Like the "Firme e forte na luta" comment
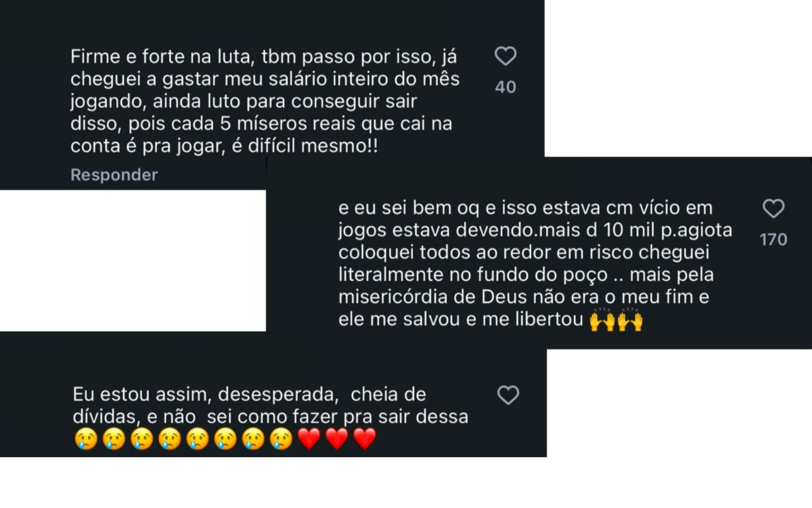 point(505,56)
